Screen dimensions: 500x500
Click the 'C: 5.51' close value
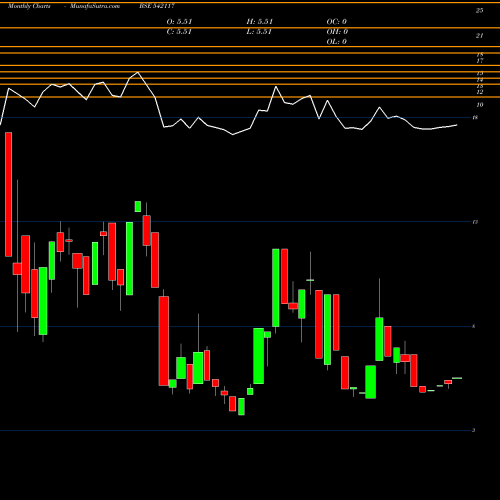(x=179, y=32)
